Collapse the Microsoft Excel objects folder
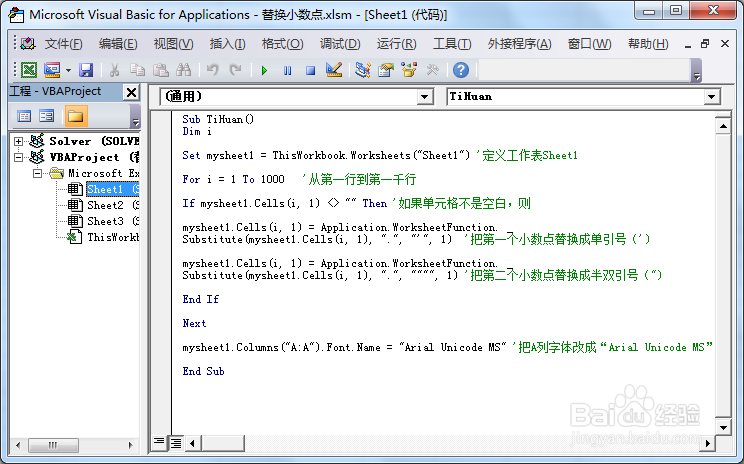Image resolution: width=744 pixels, height=464 pixels. tap(37, 173)
